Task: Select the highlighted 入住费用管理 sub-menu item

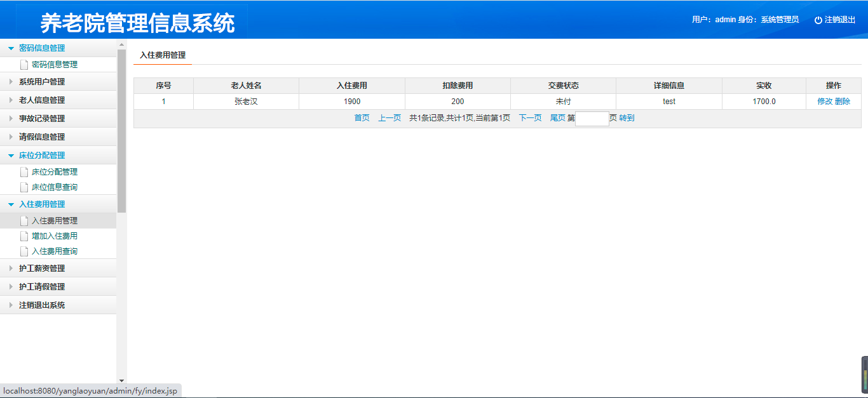Action: point(55,221)
